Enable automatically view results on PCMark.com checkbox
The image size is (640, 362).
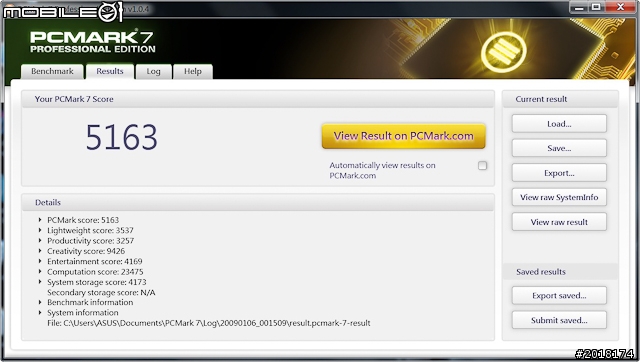482,165
